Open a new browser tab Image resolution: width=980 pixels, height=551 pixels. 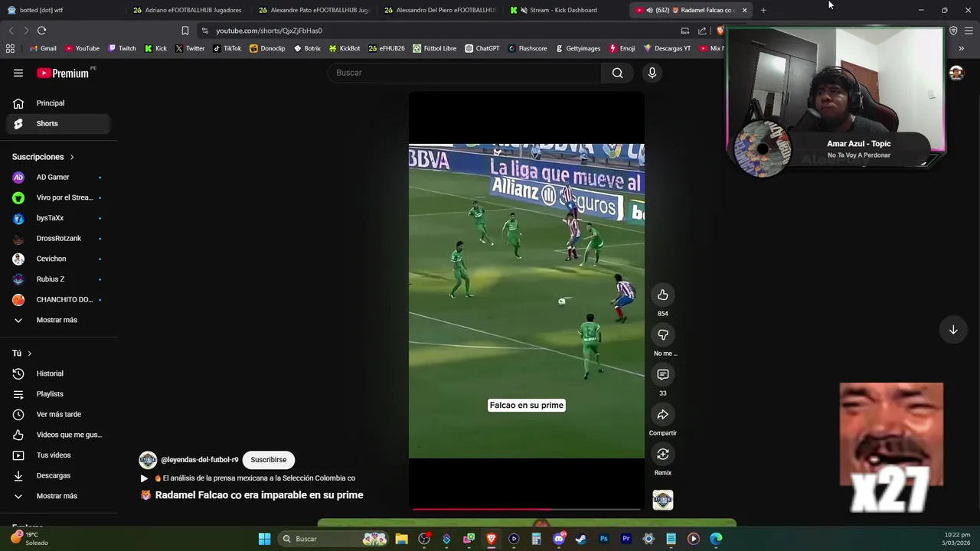[x=763, y=10]
